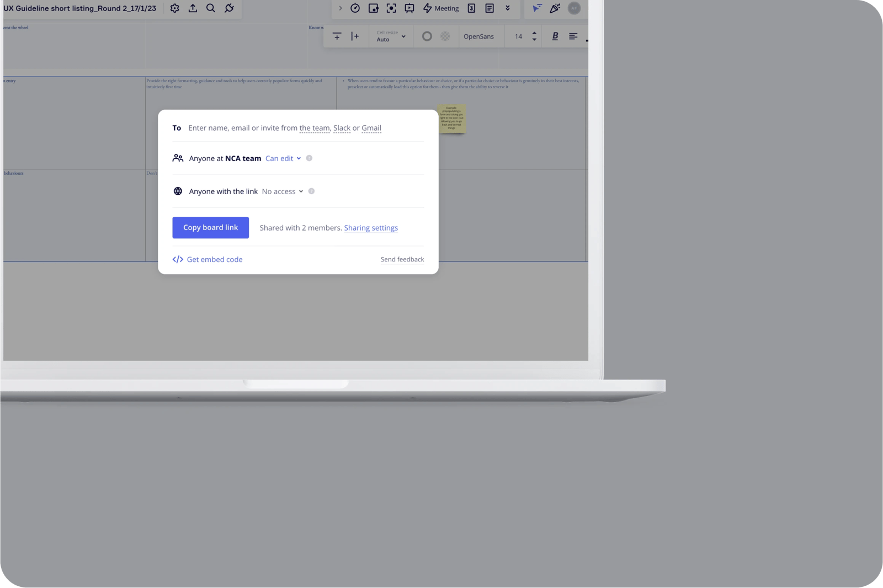Open the apps plug icon
Screen dimensions: 883x588
coord(229,8)
